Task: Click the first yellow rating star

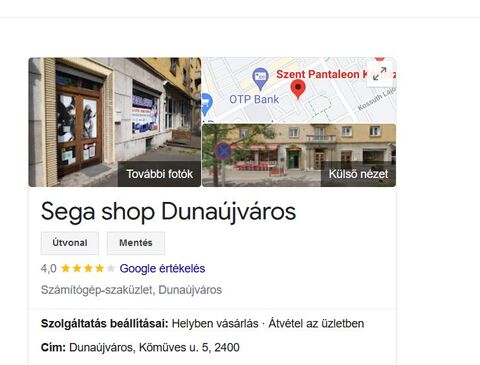Action: coord(66,268)
